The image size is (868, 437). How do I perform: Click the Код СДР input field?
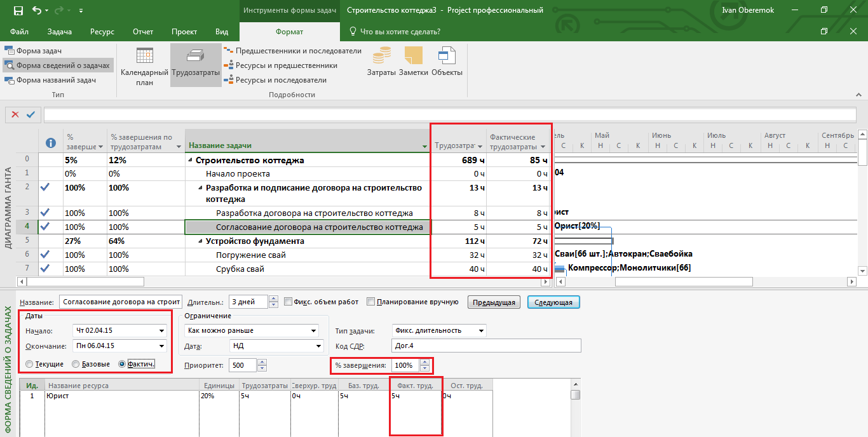point(486,346)
